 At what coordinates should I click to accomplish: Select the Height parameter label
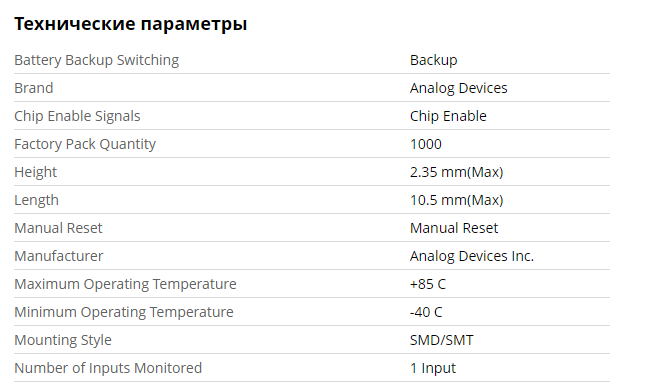tap(35, 172)
